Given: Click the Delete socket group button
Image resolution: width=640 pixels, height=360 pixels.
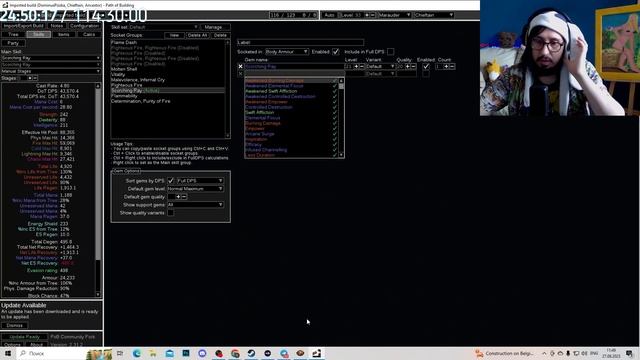Looking at the screenshot, I should [220, 35].
